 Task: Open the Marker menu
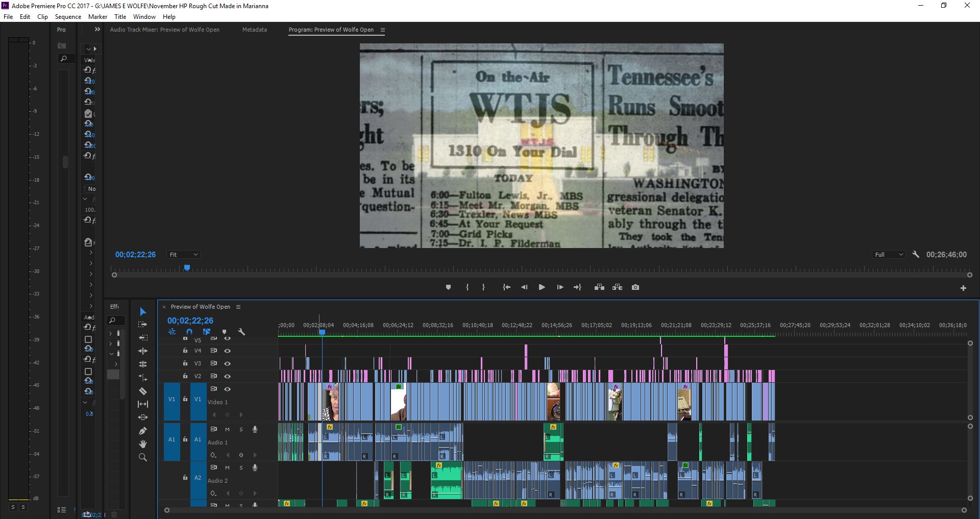pyautogui.click(x=97, y=16)
